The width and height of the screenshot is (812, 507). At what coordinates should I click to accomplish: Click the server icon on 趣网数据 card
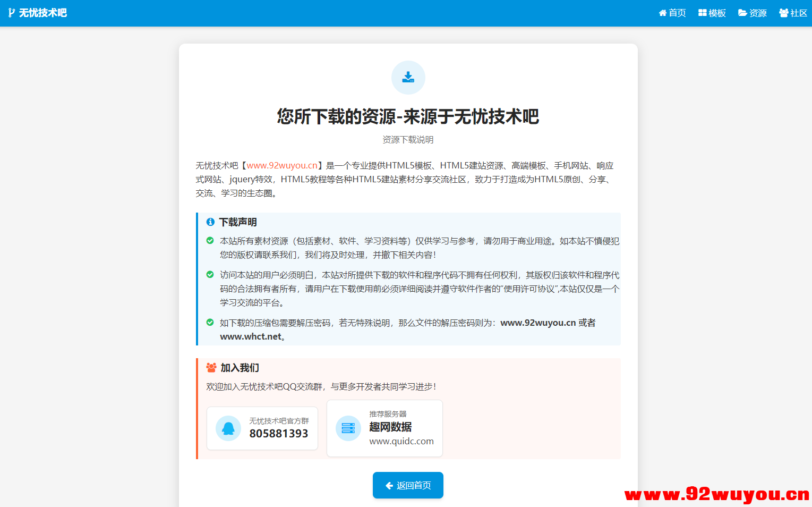click(348, 428)
